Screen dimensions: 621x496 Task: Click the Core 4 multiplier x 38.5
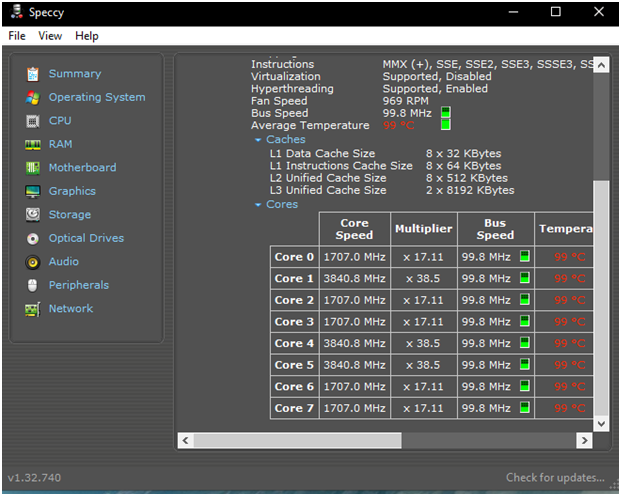point(423,343)
